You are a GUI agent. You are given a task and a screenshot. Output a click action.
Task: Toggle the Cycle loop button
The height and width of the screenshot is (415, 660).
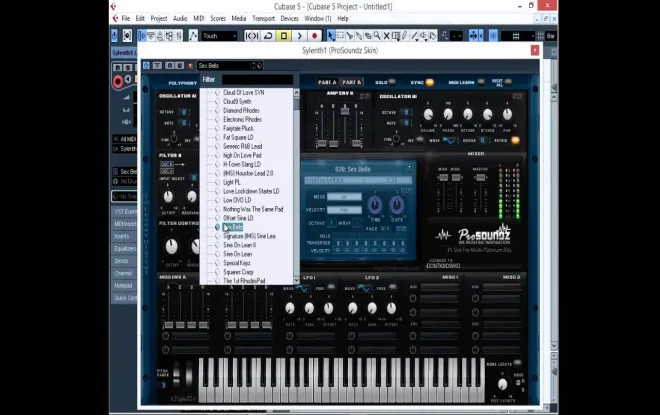tap(268, 36)
